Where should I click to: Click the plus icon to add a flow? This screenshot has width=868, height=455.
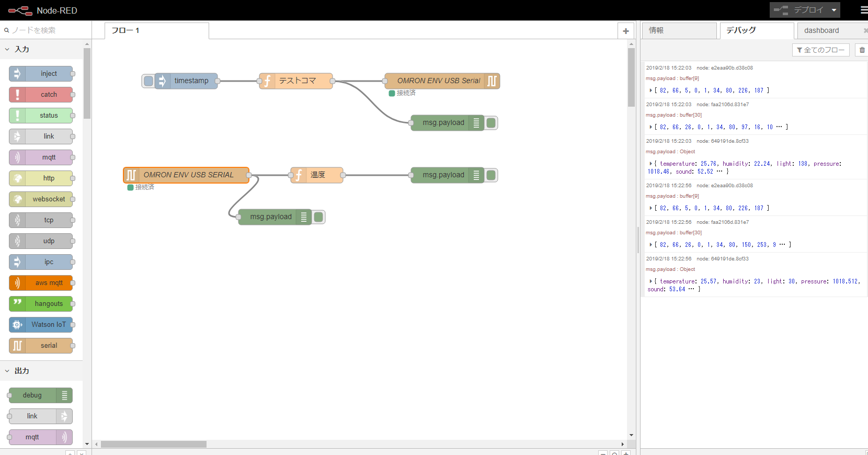(x=625, y=31)
